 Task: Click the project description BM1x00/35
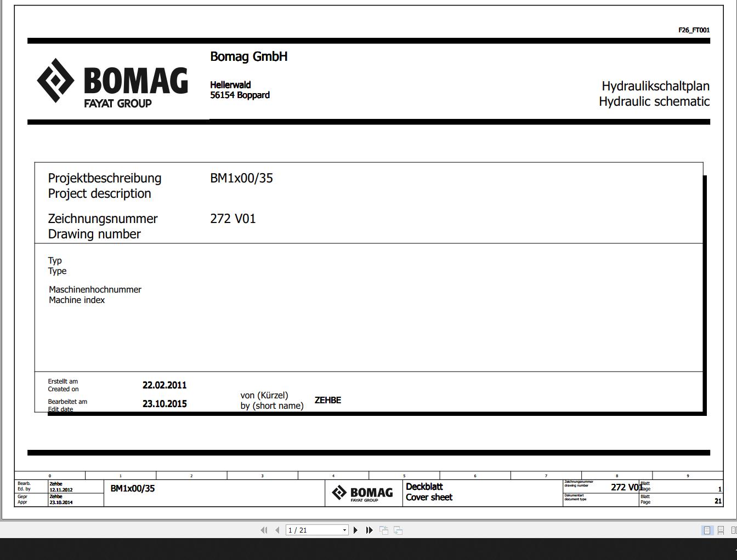pos(242,178)
